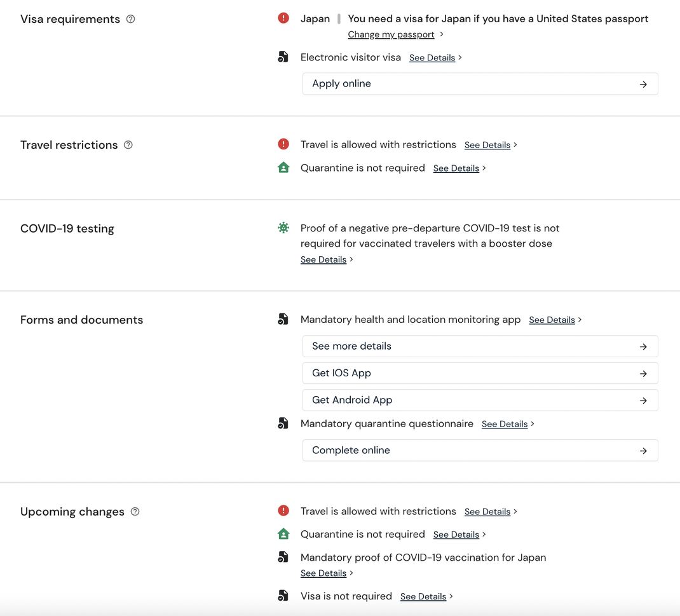
Task: Expand See Details for Visa is not required
Action: pyautogui.click(x=423, y=596)
